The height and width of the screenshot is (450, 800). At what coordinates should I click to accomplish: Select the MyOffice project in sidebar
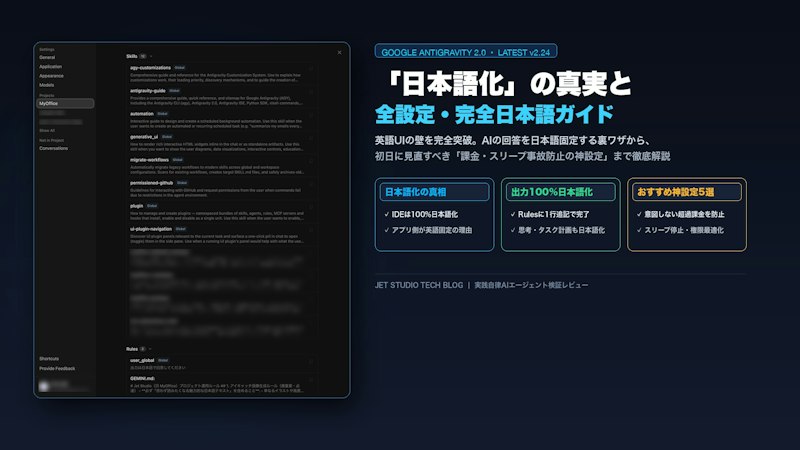click(65, 104)
